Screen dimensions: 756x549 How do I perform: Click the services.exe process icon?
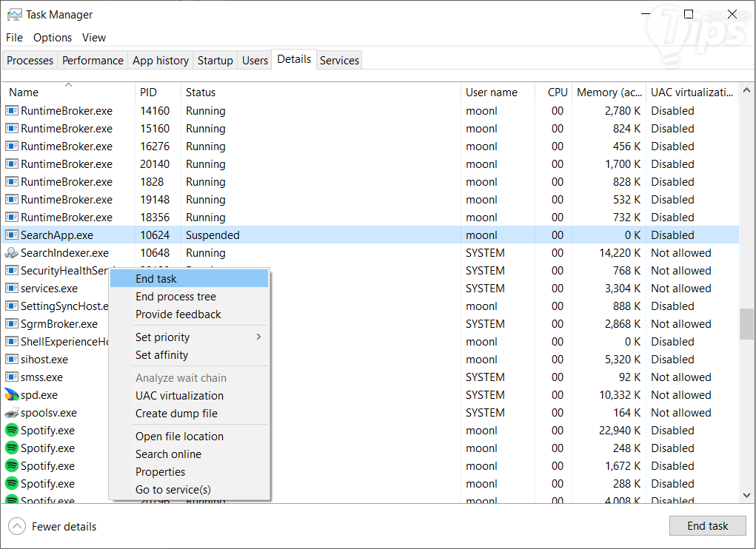tap(12, 289)
